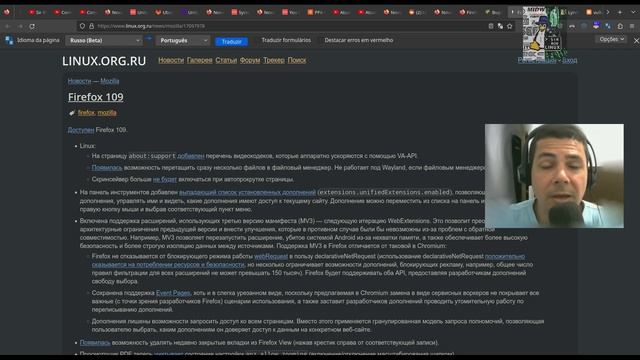Open Новости in the site navigation
This screenshot has height=360, width=640.
coord(171,60)
